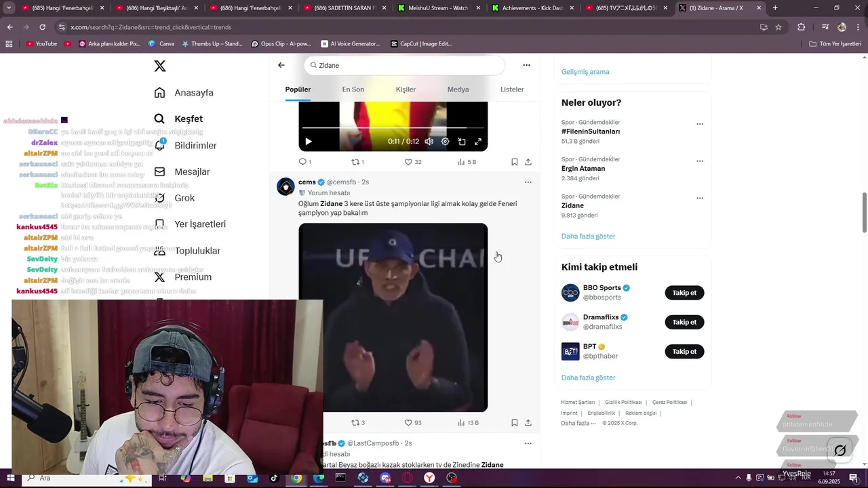Open more menu for #FileninSultanları trend
Viewport: 868px width, 488px height.
tap(700, 124)
